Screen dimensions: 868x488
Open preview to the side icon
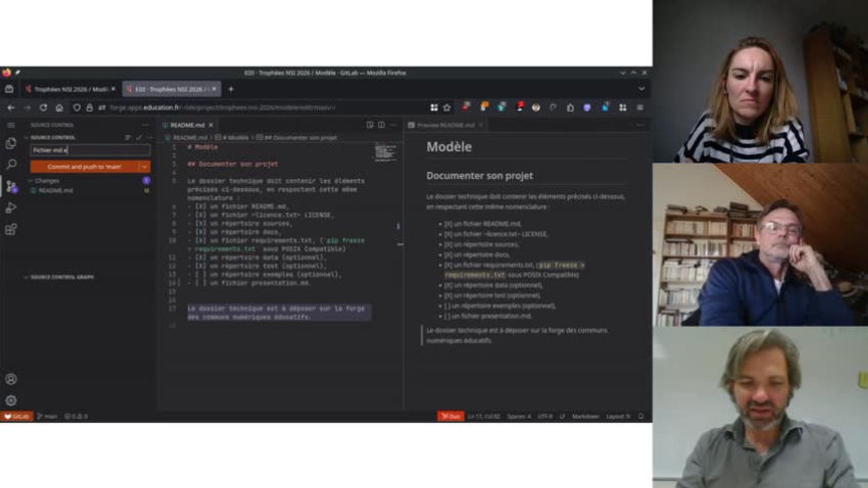pos(370,125)
